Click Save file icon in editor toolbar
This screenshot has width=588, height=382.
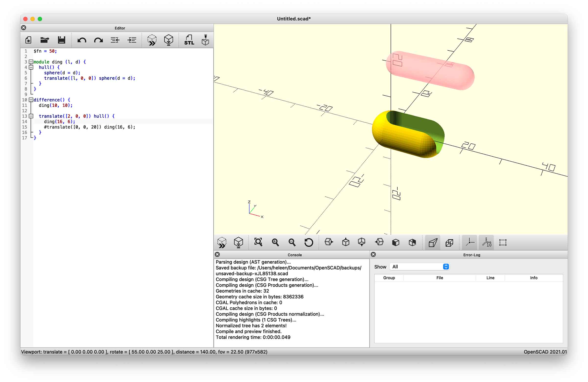click(61, 40)
